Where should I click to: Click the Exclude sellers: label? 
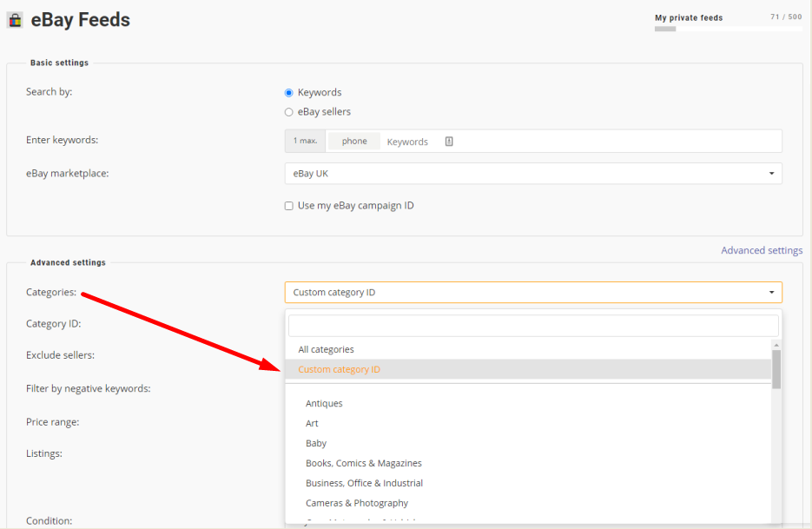coord(60,355)
